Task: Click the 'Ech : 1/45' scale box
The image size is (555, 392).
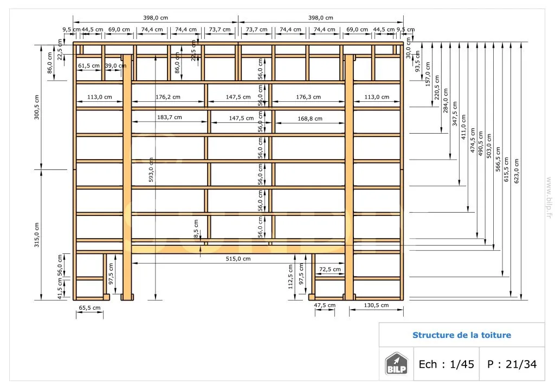Action: 446,364
